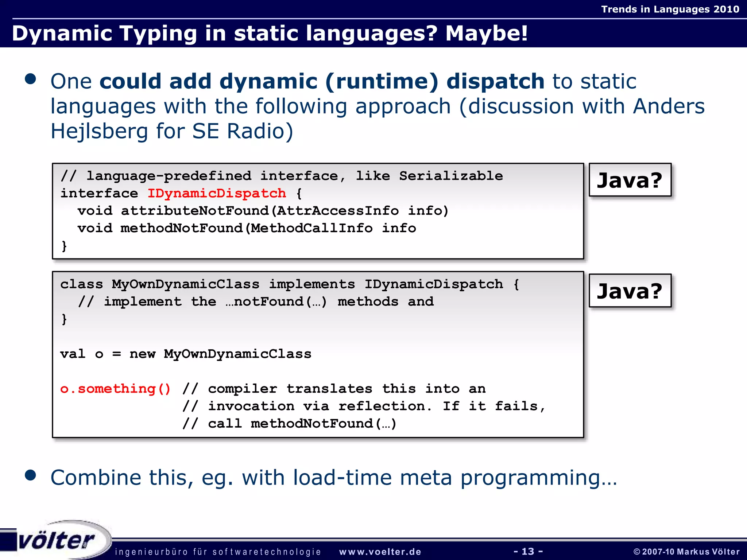Click class MyOwnDynamicClass implements line
This screenshot has width=747, height=560.
coord(290,284)
